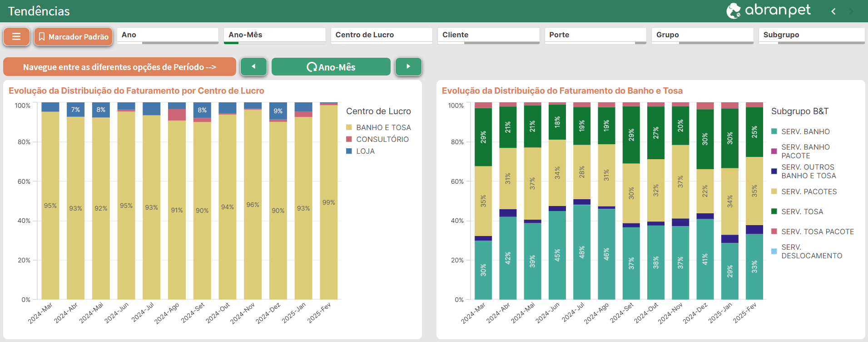Click the next period right arrow button
Screen dimensions: 868x342
point(408,67)
